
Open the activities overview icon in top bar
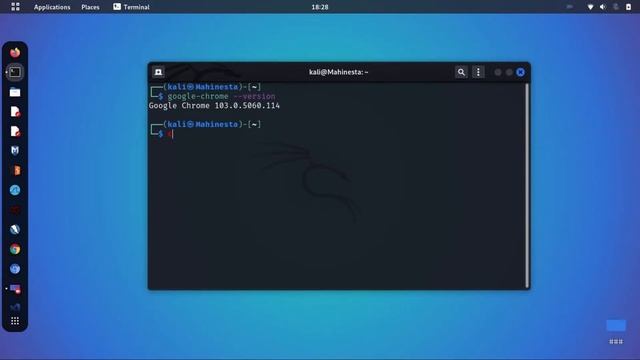15,7
